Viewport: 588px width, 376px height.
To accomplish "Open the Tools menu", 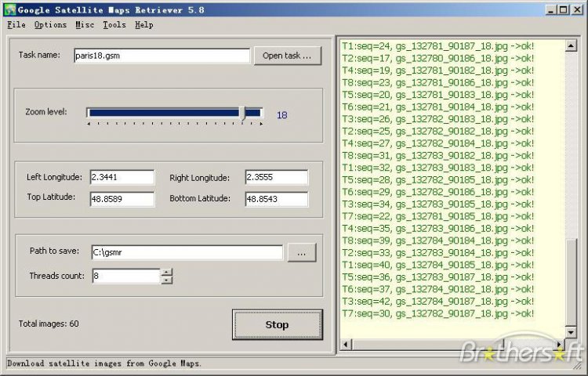I will (x=114, y=25).
